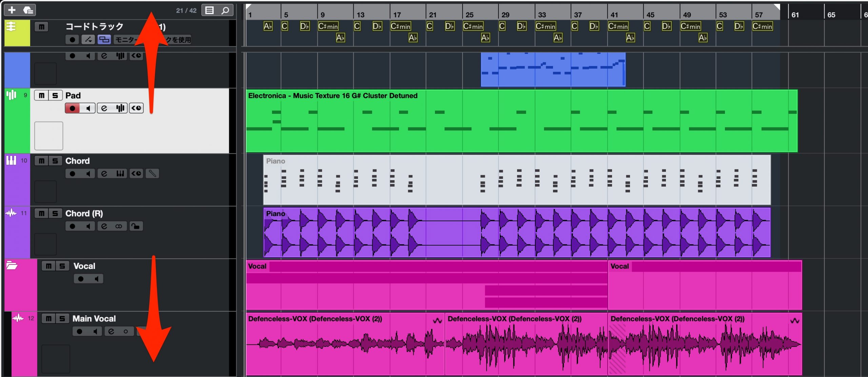The height and width of the screenshot is (377, 868).
Task: Open edit channel settings for Pad
Action: point(104,108)
